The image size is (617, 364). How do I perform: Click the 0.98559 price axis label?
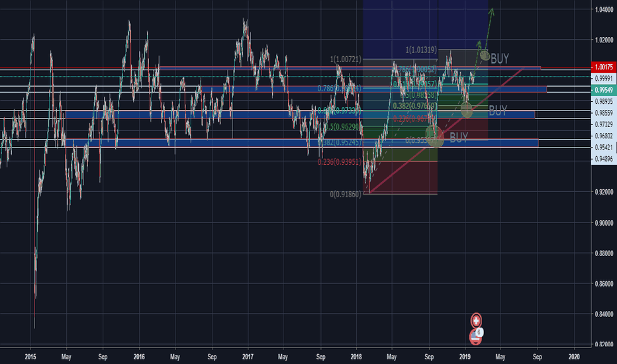[604, 113]
